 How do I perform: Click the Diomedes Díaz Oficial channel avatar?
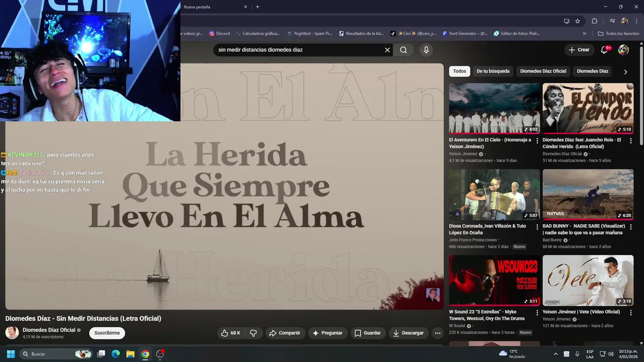(x=12, y=332)
